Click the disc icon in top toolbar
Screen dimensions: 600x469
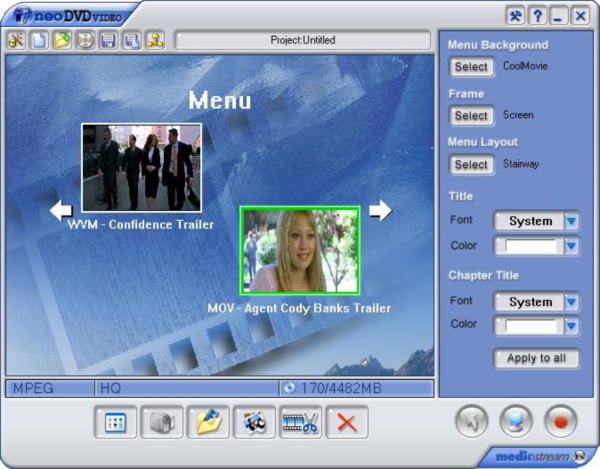(85, 41)
